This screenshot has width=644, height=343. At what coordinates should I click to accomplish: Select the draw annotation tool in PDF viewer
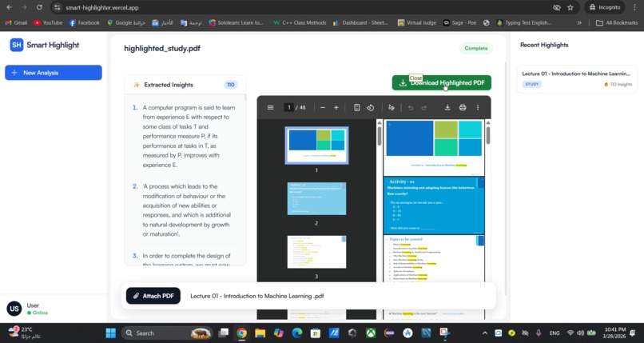tap(392, 108)
